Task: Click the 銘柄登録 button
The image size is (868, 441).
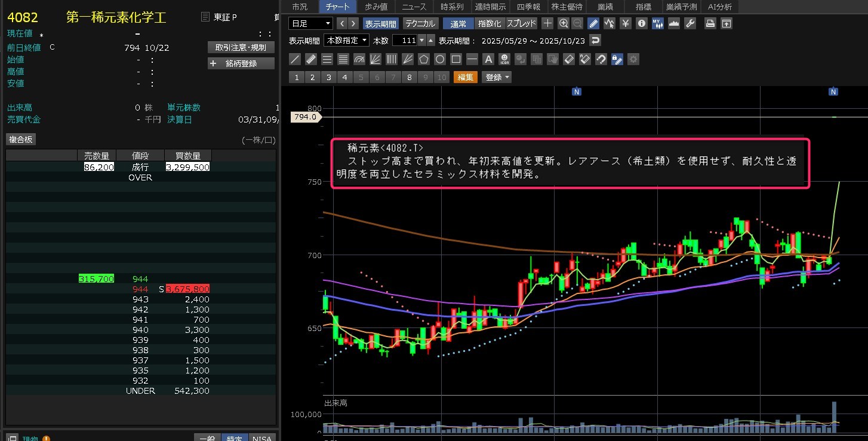Action: 241,63
